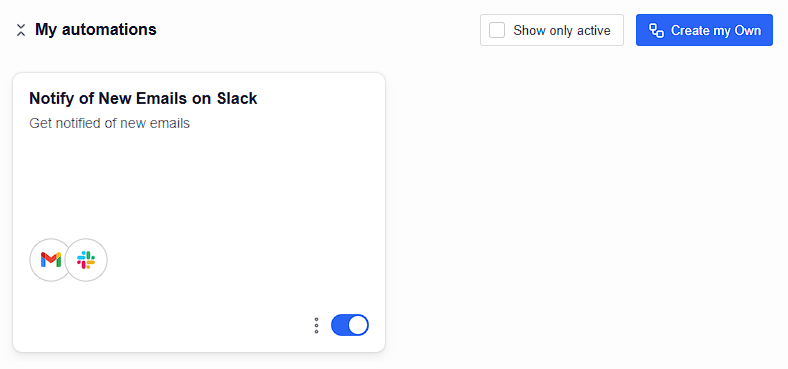This screenshot has height=369, width=788.
Task: Click the Show only active label text
Action: 562,31
